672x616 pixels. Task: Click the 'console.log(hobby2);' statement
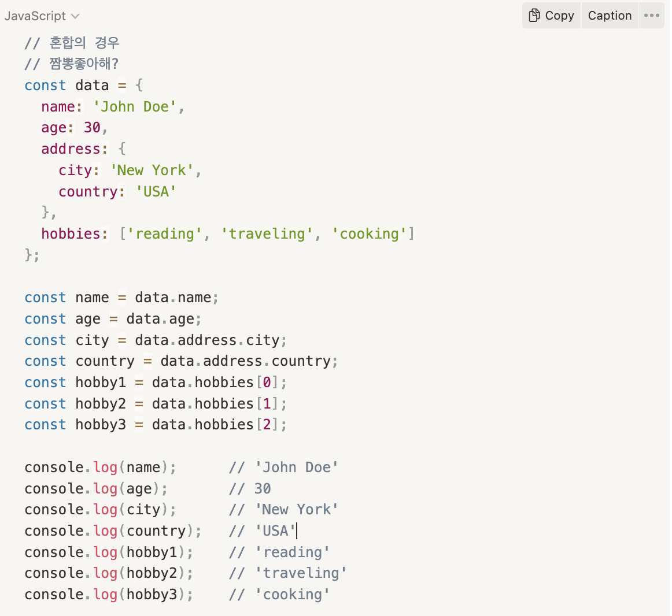(109, 573)
